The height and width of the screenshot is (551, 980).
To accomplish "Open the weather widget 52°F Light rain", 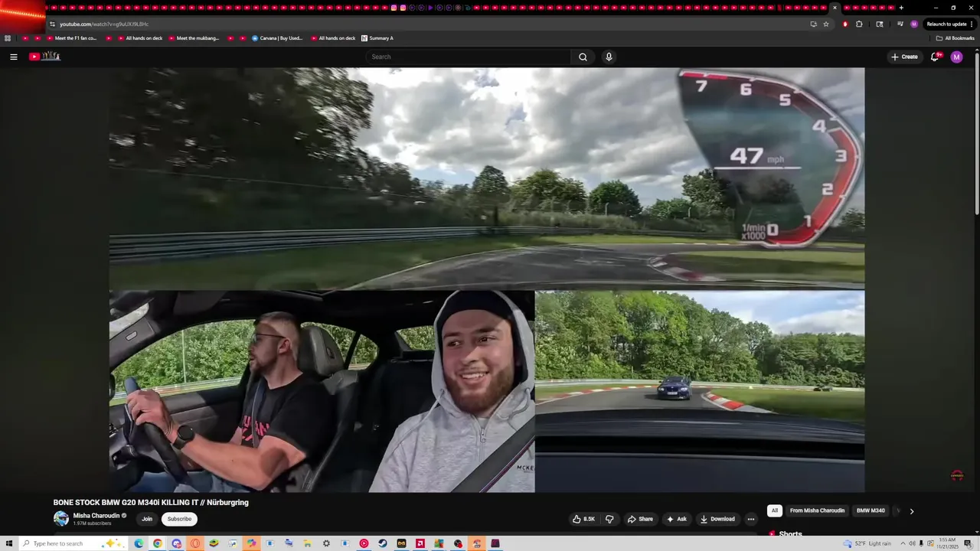I will click(x=867, y=543).
